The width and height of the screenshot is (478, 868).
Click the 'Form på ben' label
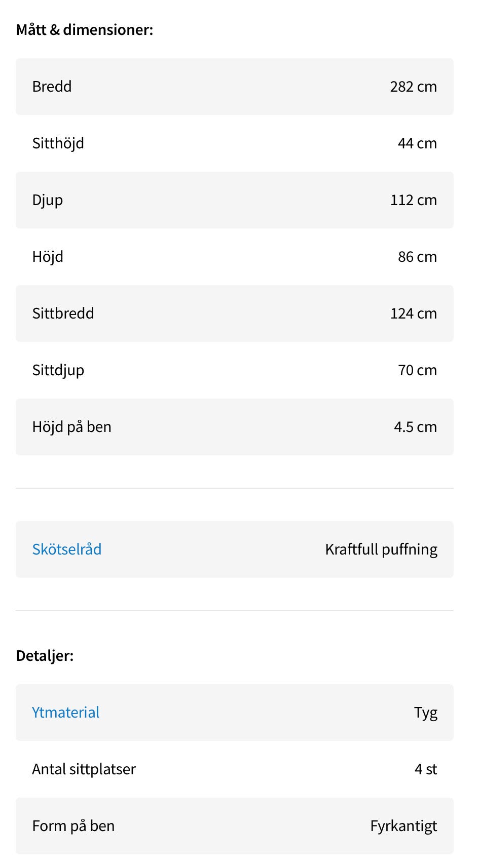coord(73,826)
